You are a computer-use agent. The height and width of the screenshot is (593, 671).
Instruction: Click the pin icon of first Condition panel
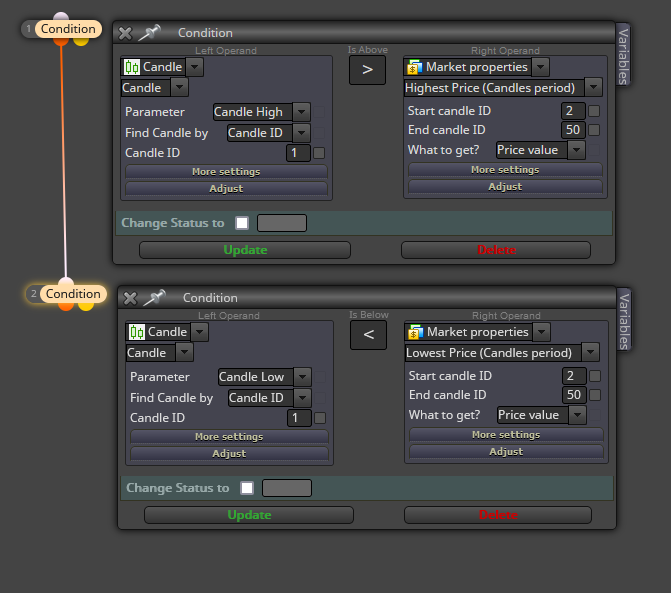pos(149,33)
